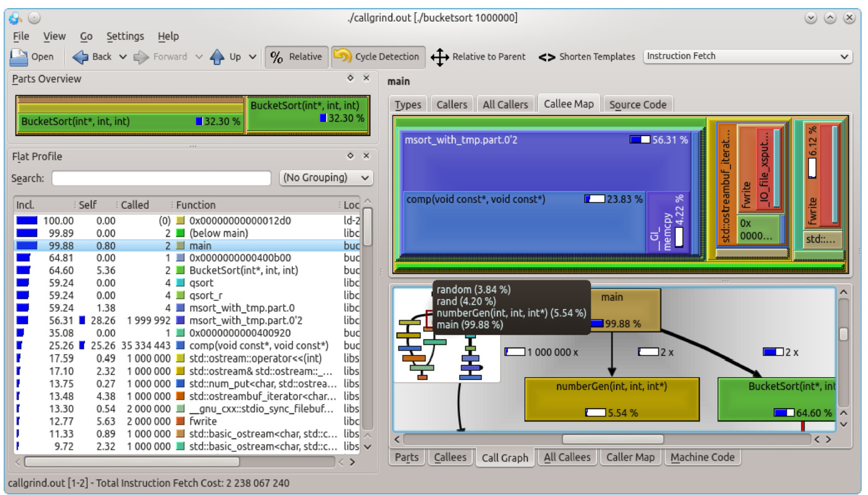Float the Flat Profile panel
Image resolution: width=868 pixels, height=495 pixels.
pyautogui.click(x=350, y=156)
